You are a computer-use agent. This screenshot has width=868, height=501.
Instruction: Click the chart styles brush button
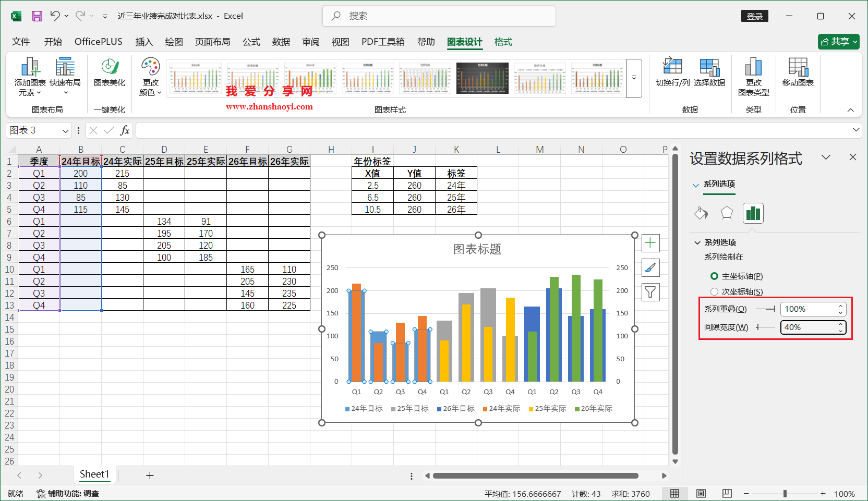click(650, 268)
